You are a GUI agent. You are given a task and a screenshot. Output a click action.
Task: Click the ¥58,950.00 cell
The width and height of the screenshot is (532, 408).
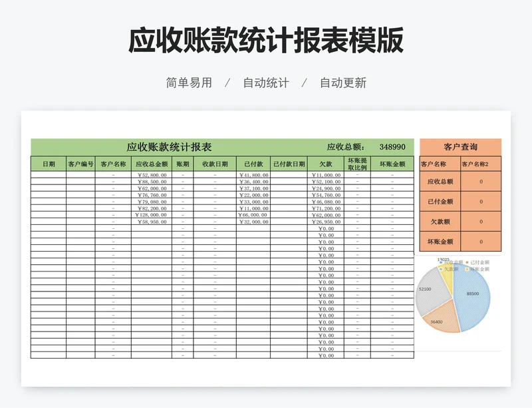coord(152,222)
